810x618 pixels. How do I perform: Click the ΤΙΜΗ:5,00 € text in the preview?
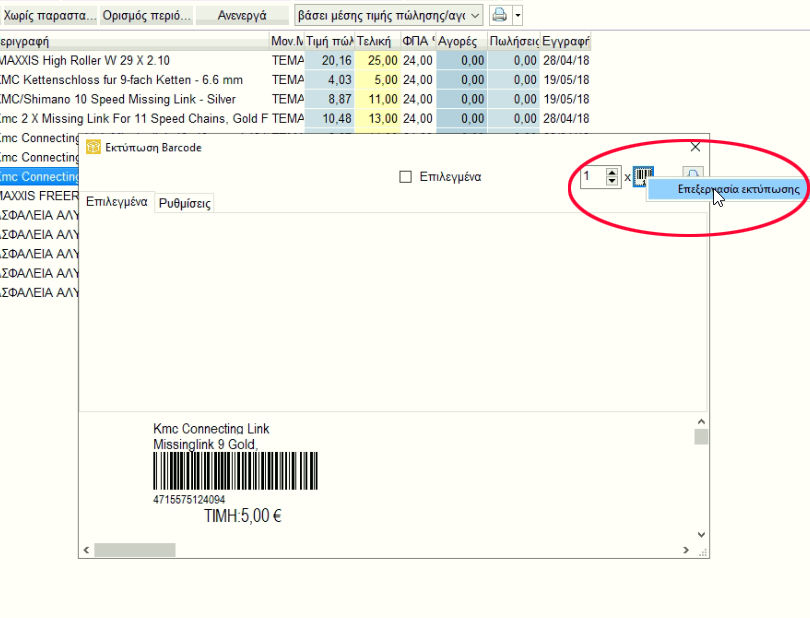click(x=242, y=516)
